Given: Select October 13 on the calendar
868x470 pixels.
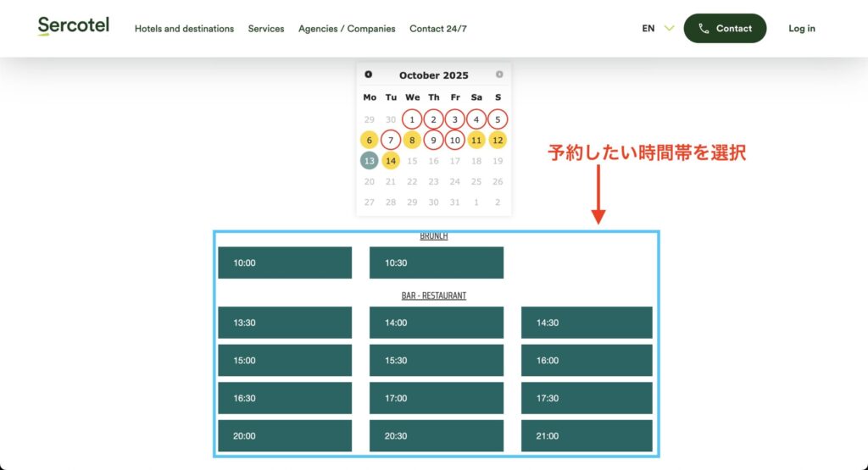Looking at the screenshot, I should 369,161.
